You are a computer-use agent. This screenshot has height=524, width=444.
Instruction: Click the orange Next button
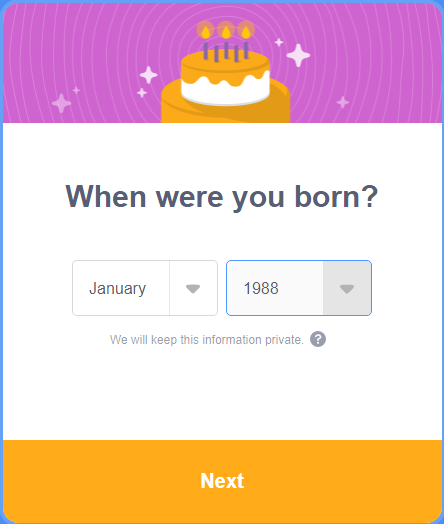point(222,481)
